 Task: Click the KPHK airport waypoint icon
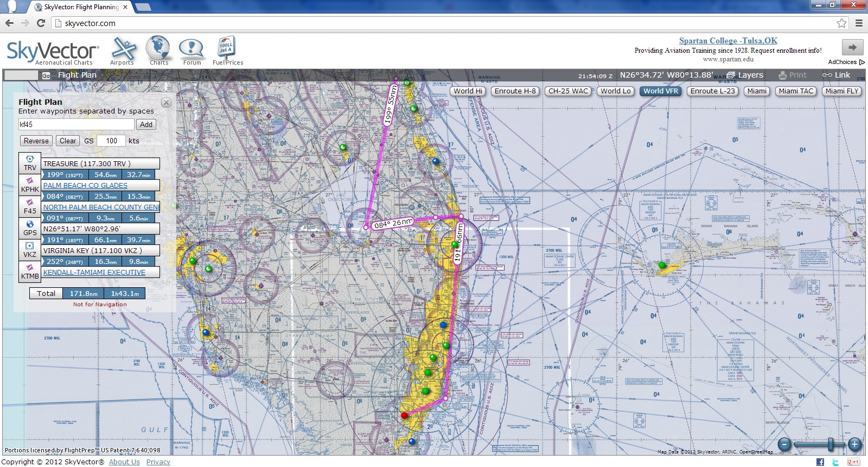tap(30, 185)
